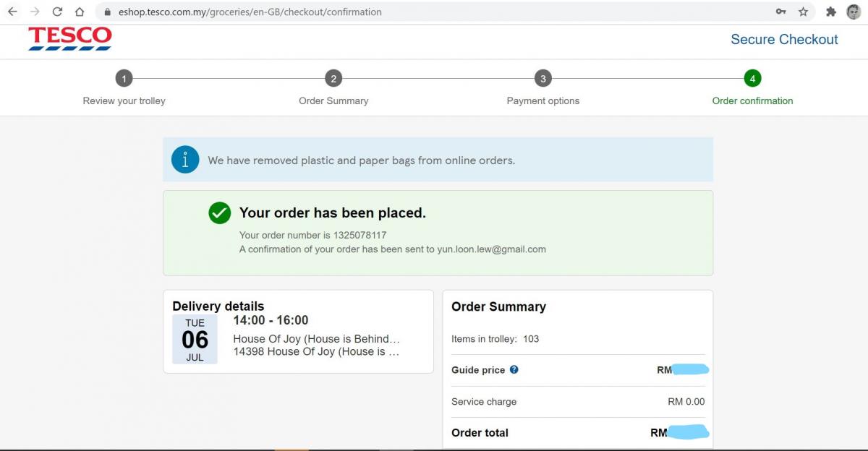The image size is (868, 451).
Task: Open the extensions puzzle icon
Action: pyautogui.click(x=831, y=12)
